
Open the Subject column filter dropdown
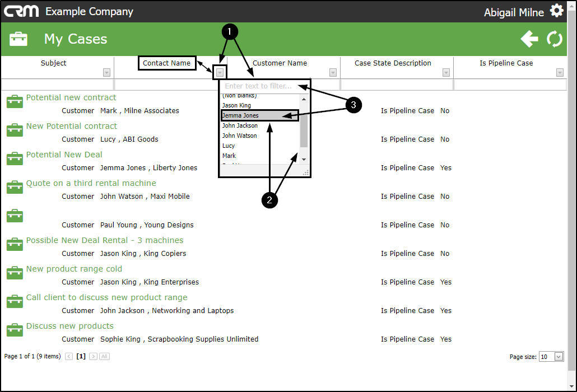coord(106,72)
